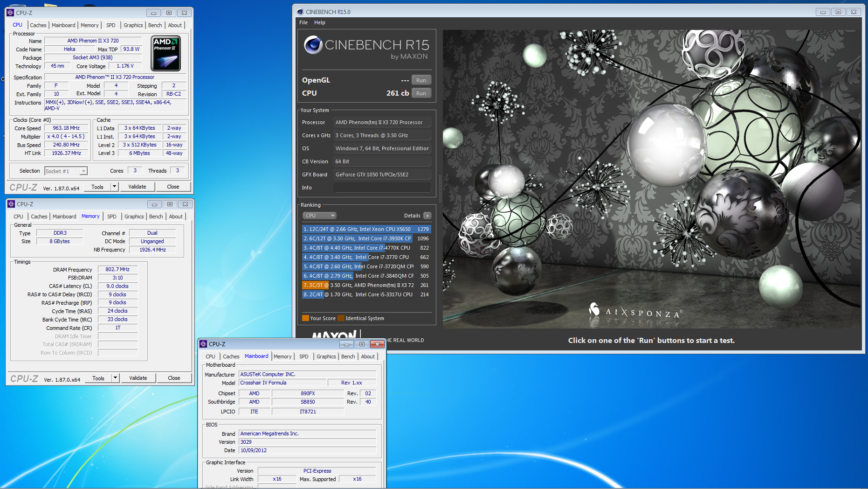The height and width of the screenshot is (489, 868).
Task: Open the SPD tab in the top CPU-Z window
Action: click(111, 25)
